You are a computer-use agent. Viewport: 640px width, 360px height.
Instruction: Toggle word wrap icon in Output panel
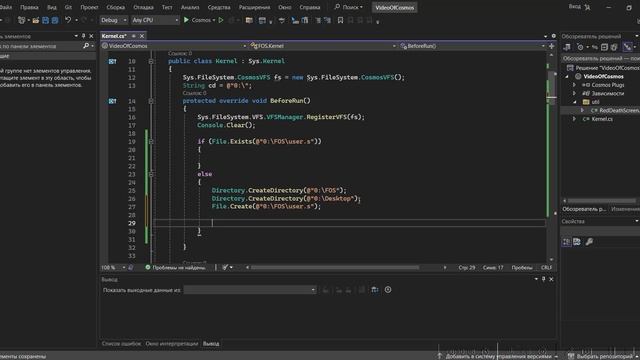click(x=375, y=290)
